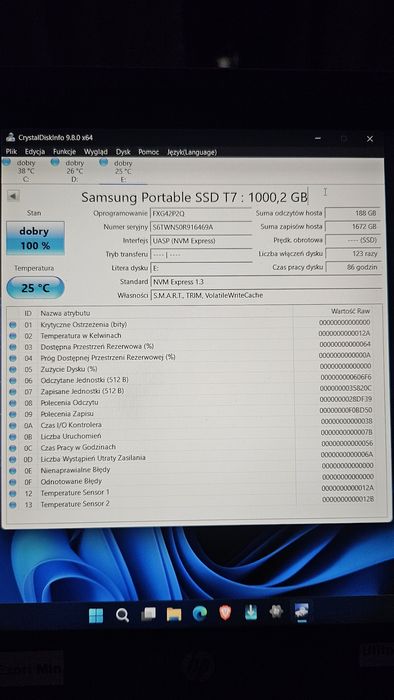Image resolution: width=394 pixels, height=700 pixels.
Task: Click status icon for Dostępna Przestrzeń Rezerwowa row
Action: 12,347
